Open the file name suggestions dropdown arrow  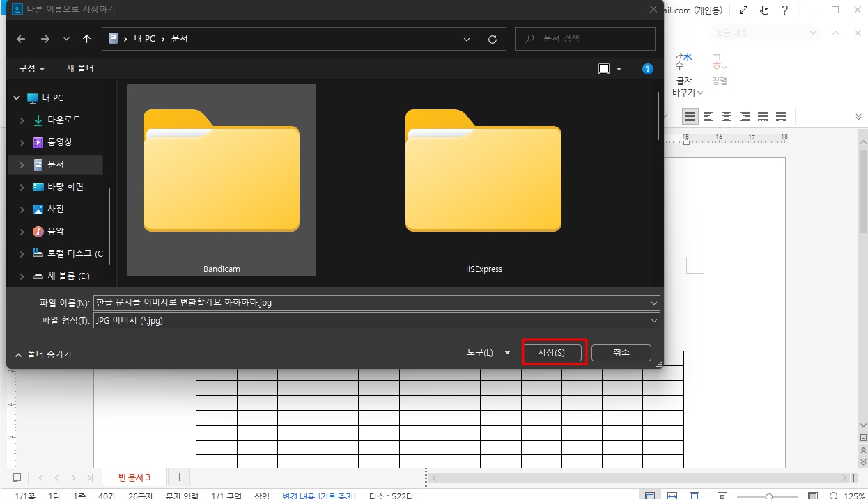coord(653,303)
